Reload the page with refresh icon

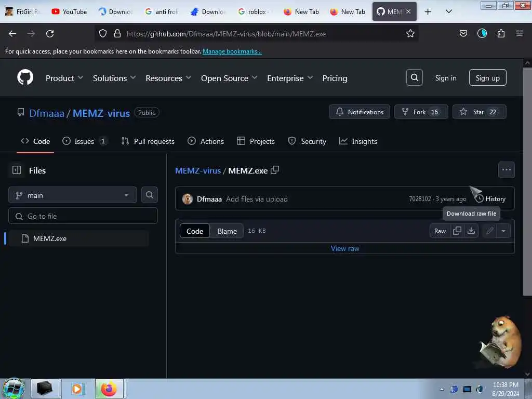(50, 34)
